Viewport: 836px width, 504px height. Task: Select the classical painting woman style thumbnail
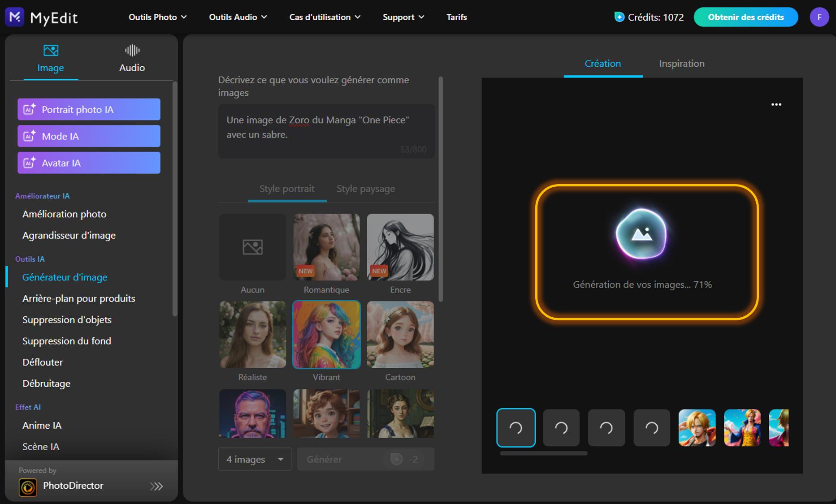[x=400, y=414]
